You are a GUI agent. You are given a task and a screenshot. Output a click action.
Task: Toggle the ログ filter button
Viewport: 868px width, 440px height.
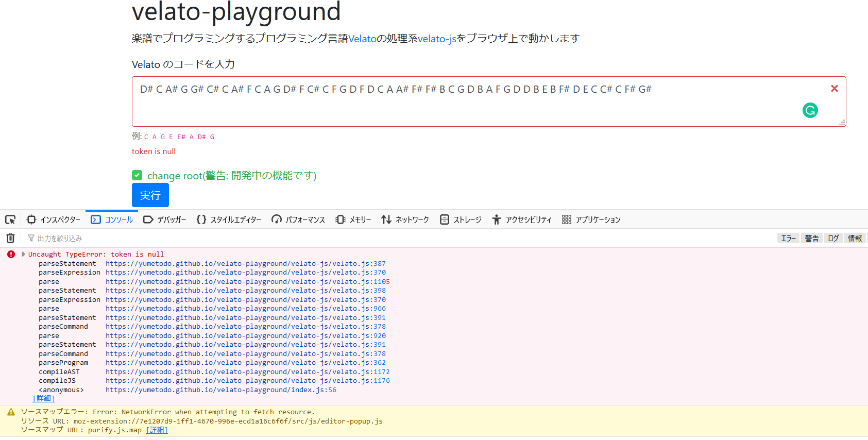[833, 238]
